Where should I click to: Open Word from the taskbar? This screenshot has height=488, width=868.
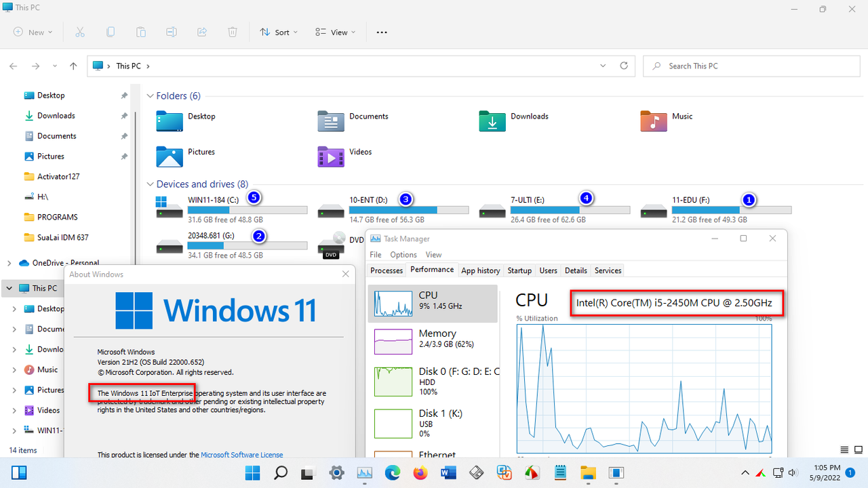click(448, 472)
